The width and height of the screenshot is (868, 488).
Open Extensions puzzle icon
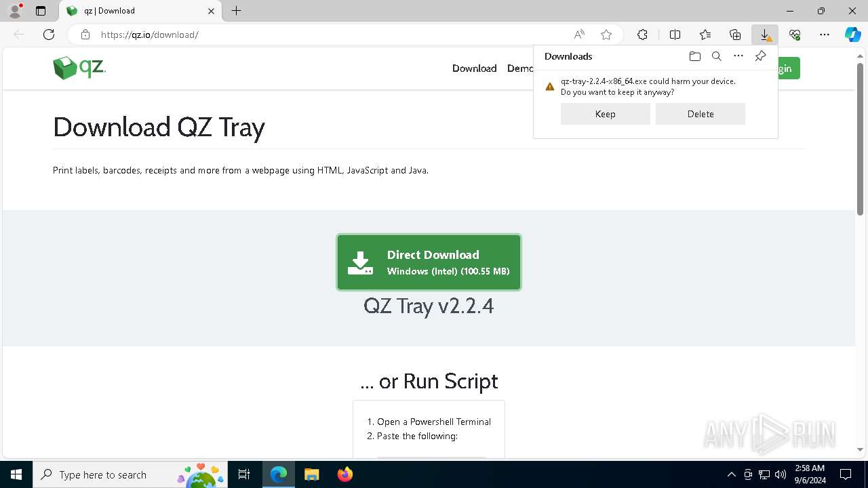coord(642,35)
